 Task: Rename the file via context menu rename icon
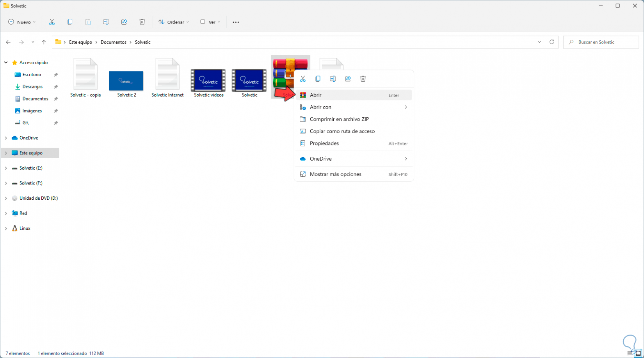pos(333,79)
